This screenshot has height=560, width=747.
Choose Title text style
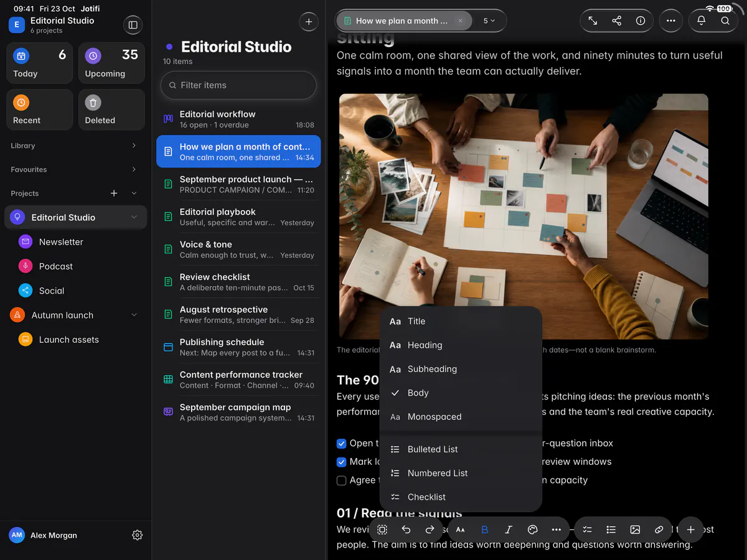tap(461, 322)
